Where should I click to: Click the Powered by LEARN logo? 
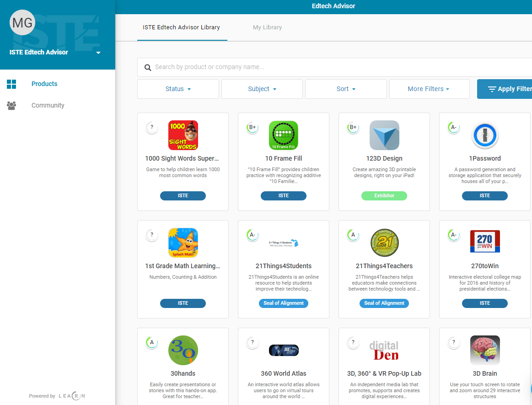coord(57,396)
